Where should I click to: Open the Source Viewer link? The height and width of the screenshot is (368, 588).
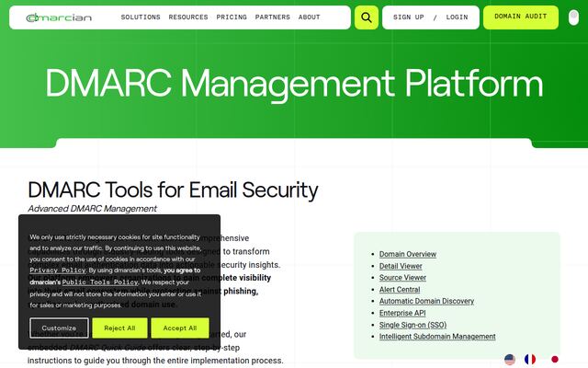click(x=402, y=278)
